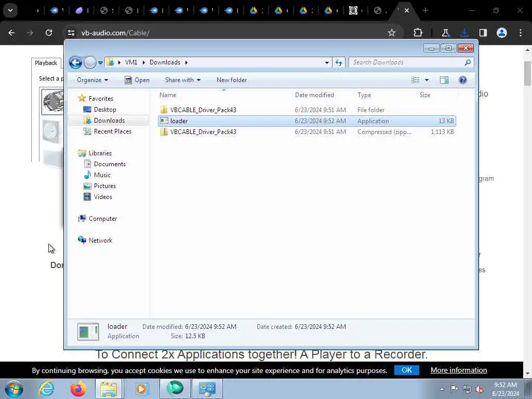Viewport: 532px width, 399px height.
Task: Open the Organize menu
Action: [x=92, y=80]
